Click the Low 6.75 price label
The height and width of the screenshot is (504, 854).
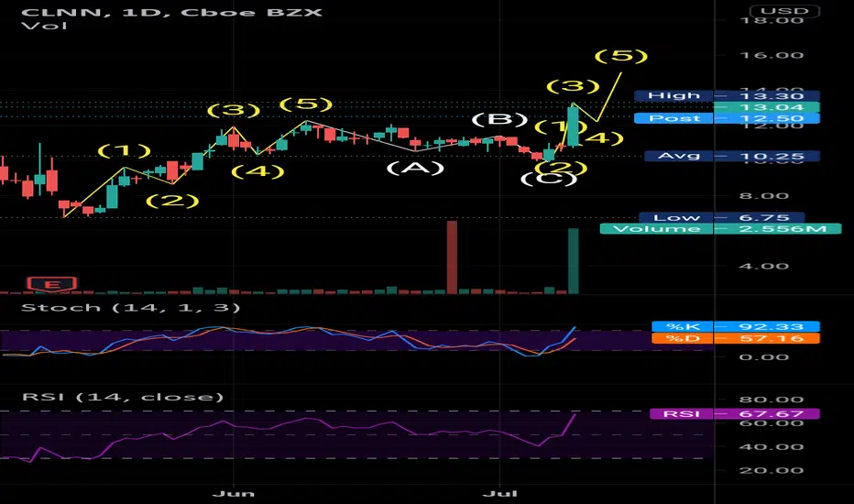(x=722, y=217)
